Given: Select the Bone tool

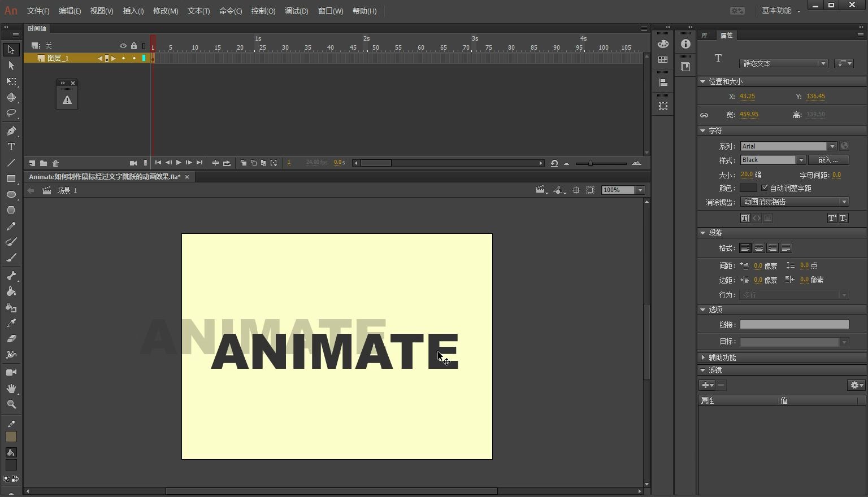Looking at the screenshot, I should [x=11, y=276].
